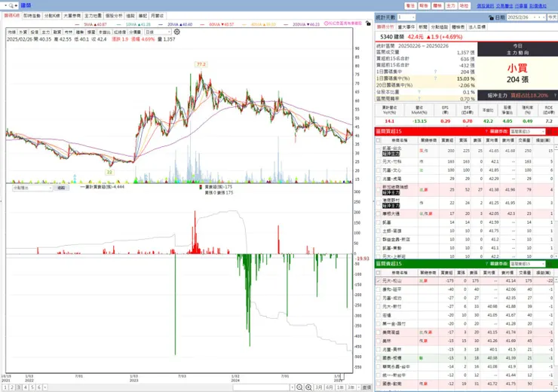This screenshot has height=392, width=558.
Task: Click the grid icon in the red 區間買超15 header
Action: (550, 132)
